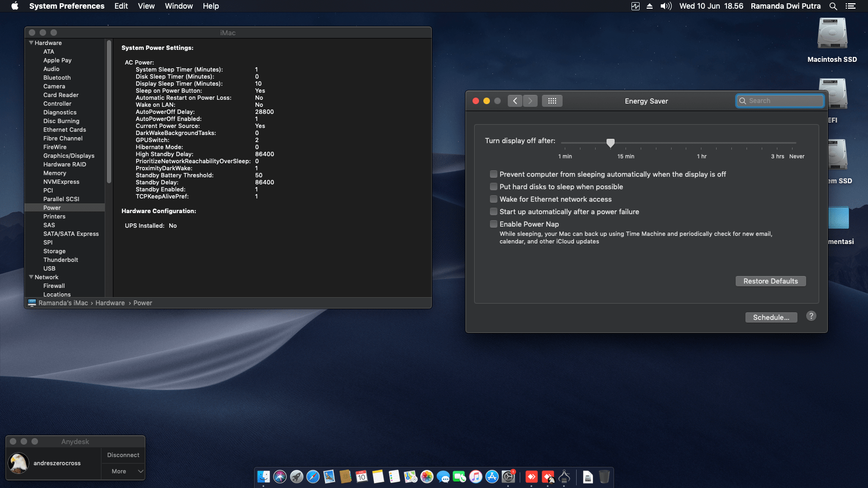Click the volume icon in menu bar
This screenshot has height=488, width=868.
[666, 6]
